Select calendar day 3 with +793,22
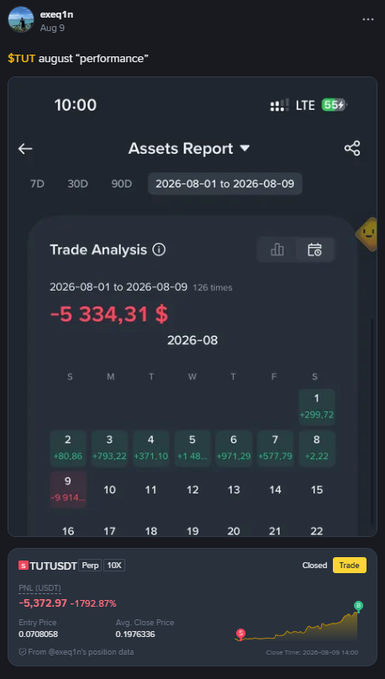This screenshot has height=679, width=385. tap(110, 448)
